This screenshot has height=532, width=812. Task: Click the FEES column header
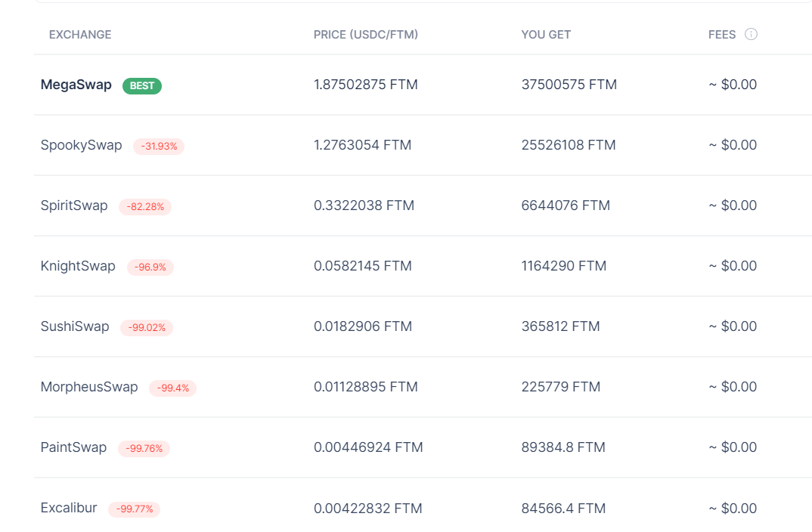click(722, 35)
